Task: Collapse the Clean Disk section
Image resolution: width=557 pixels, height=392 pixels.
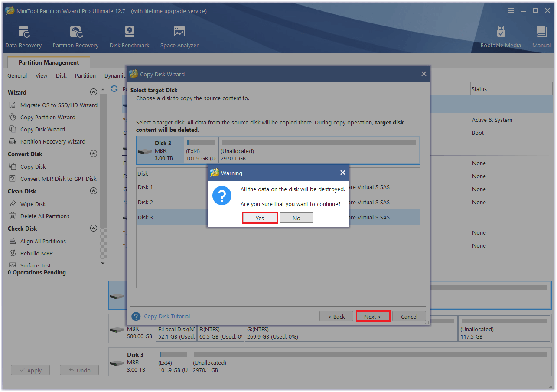Action: pos(93,191)
